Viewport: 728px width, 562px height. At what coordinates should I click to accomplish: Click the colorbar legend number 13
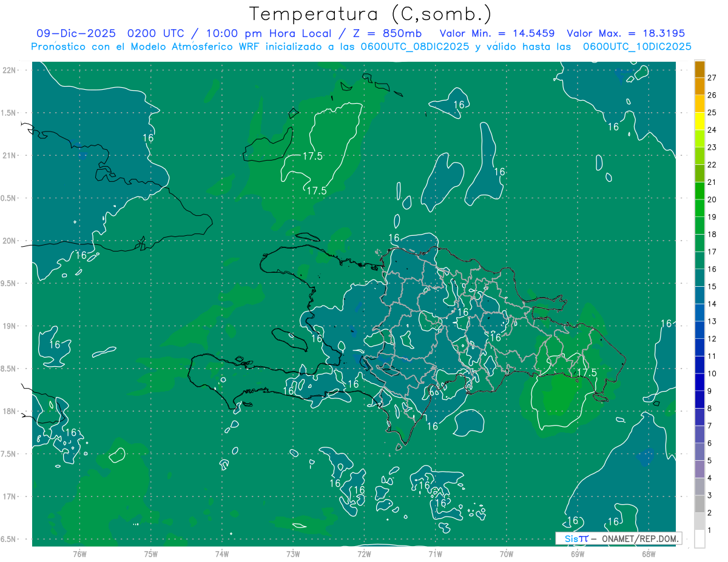(x=712, y=321)
